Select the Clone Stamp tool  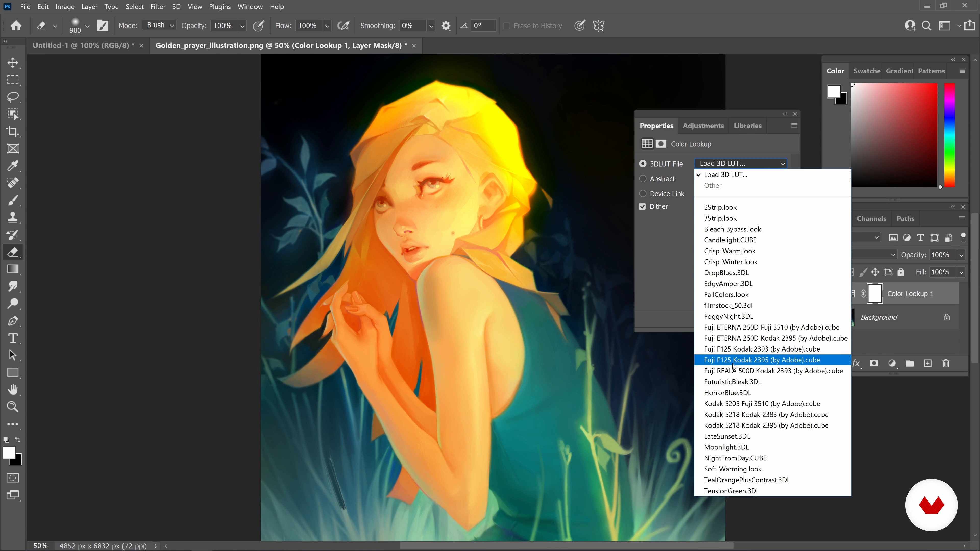click(x=13, y=218)
